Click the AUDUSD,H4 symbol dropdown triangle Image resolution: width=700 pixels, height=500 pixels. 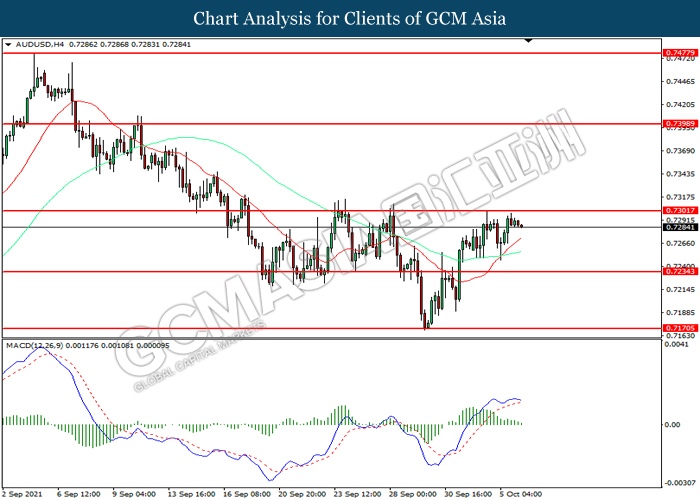(x=8, y=45)
